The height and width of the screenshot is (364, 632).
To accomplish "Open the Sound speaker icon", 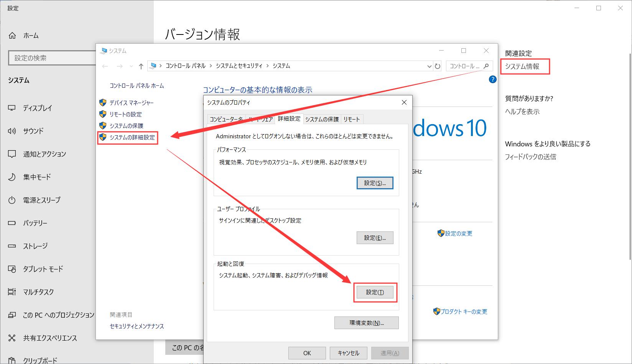I will tap(12, 131).
